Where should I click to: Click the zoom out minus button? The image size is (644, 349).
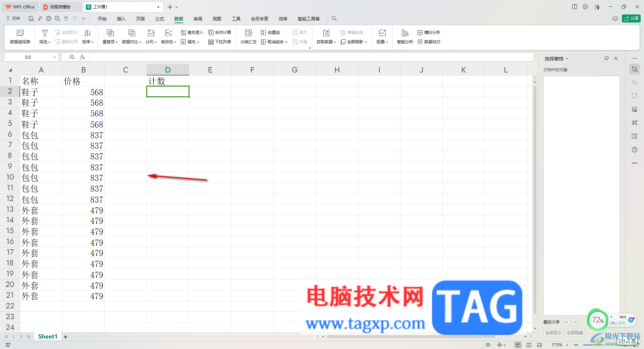click(576, 345)
